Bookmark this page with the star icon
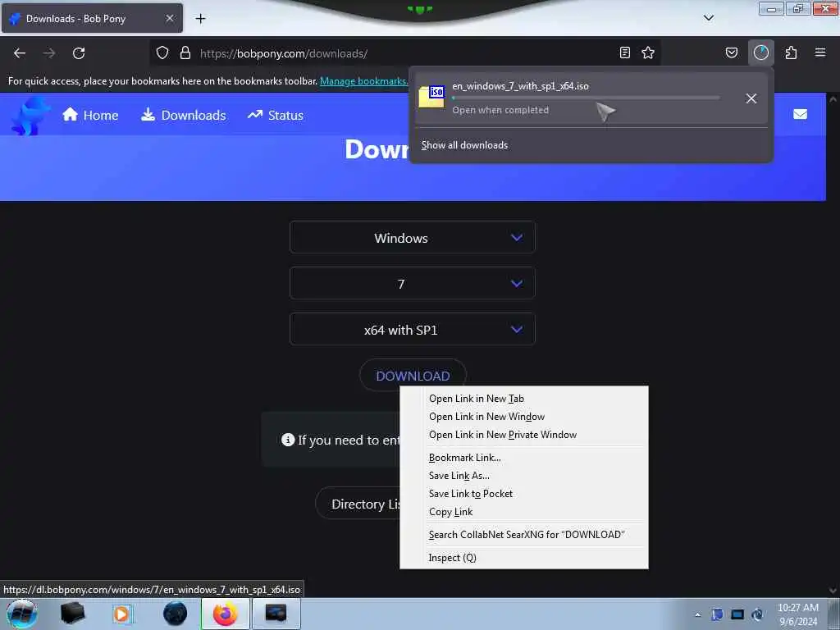The height and width of the screenshot is (630, 840). pyautogui.click(x=648, y=52)
